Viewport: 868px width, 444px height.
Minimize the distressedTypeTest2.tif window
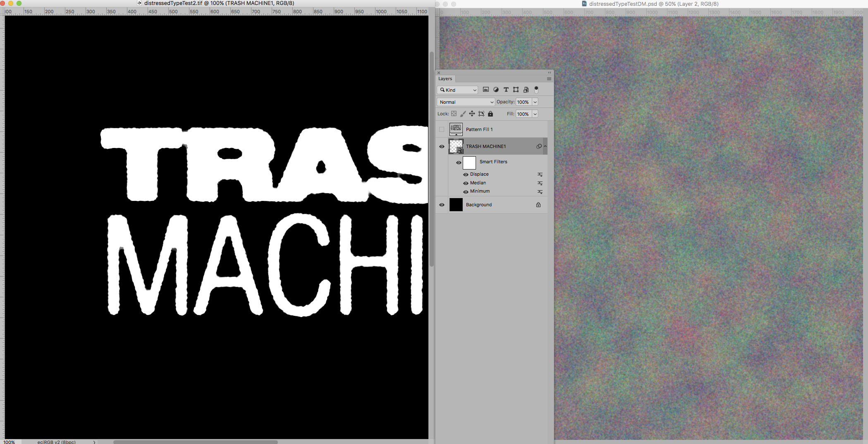[x=11, y=3]
